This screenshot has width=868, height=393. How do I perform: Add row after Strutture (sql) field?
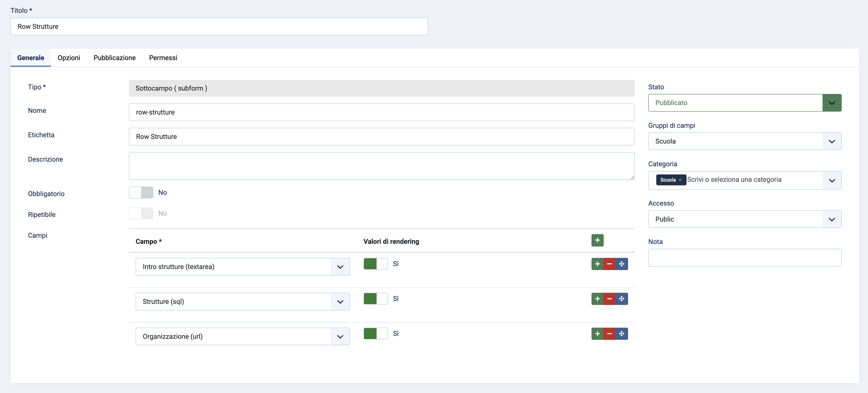[x=597, y=299]
